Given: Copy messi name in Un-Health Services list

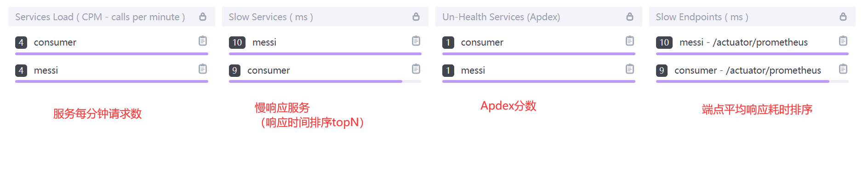Looking at the screenshot, I should tap(630, 69).
